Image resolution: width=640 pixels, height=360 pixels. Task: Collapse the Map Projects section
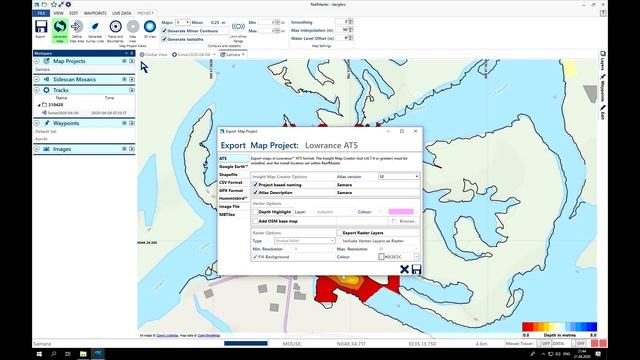pos(37,61)
